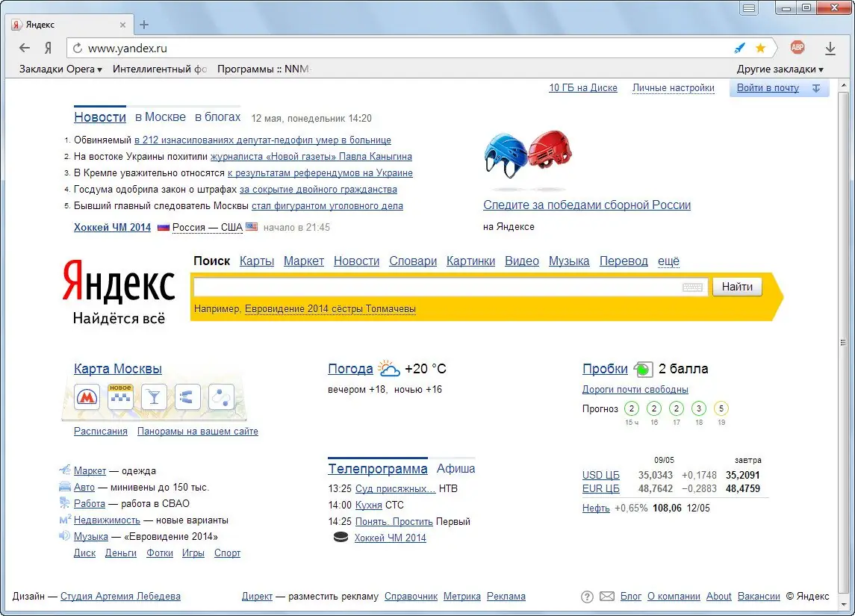The height and width of the screenshot is (616, 855).
Task: Click the traffic lines map icon
Action: (x=187, y=397)
